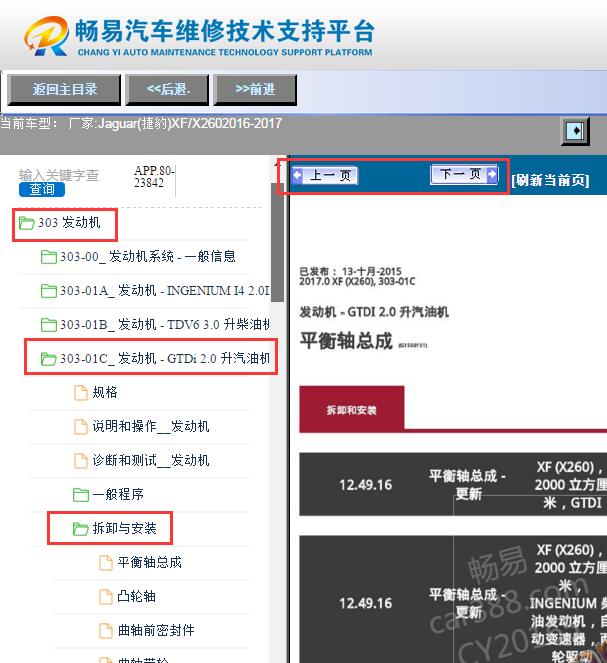Screen dimensions: 607x663
Task: Open 诊断和测试__发动机 document
Action: [150, 460]
